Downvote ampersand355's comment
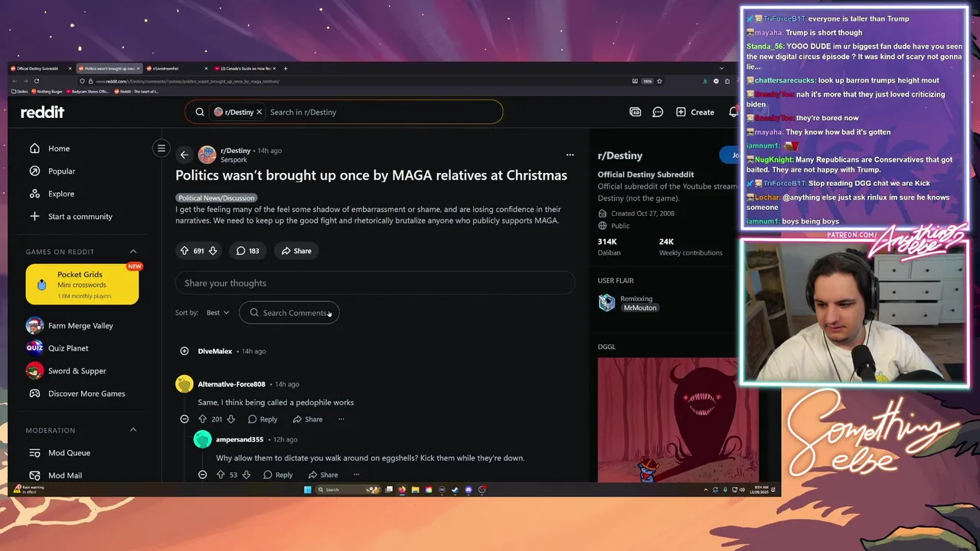This screenshot has width=980, height=551. (246, 474)
